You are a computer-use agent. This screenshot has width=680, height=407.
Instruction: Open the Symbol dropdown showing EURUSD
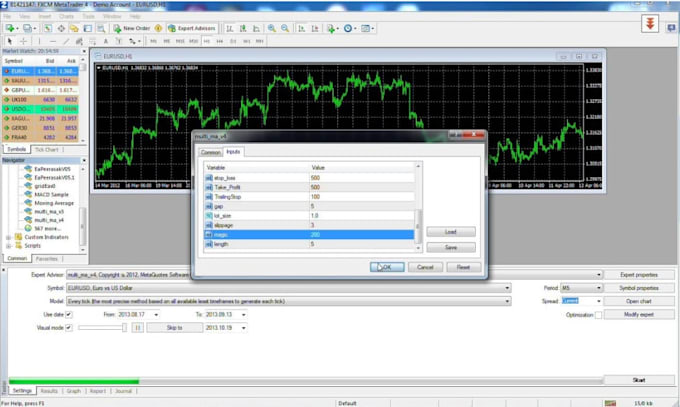coord(507,288)
